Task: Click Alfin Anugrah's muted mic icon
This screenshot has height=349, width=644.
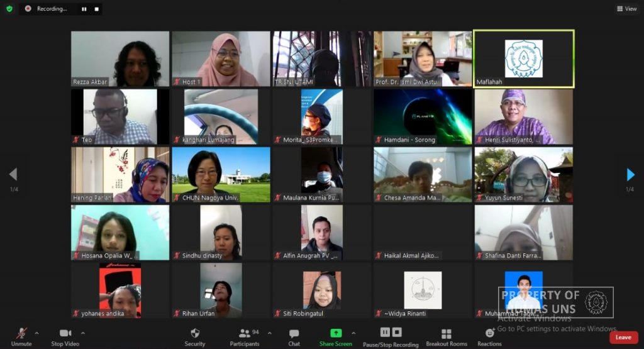Action: [278, 255]
